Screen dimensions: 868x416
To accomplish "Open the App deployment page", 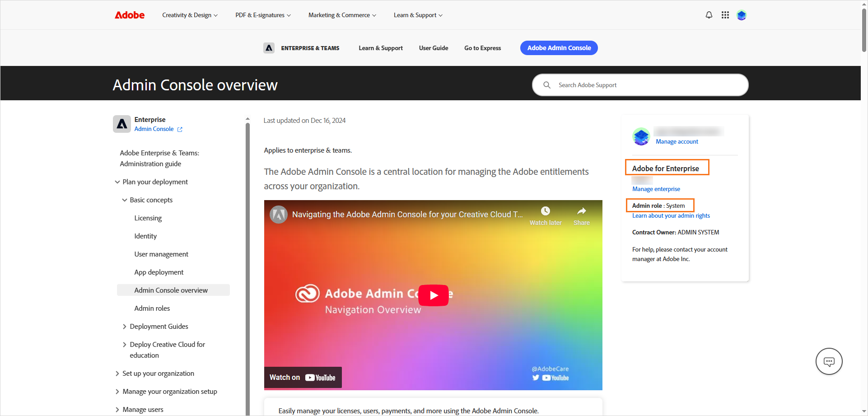I will pos(159,272).
